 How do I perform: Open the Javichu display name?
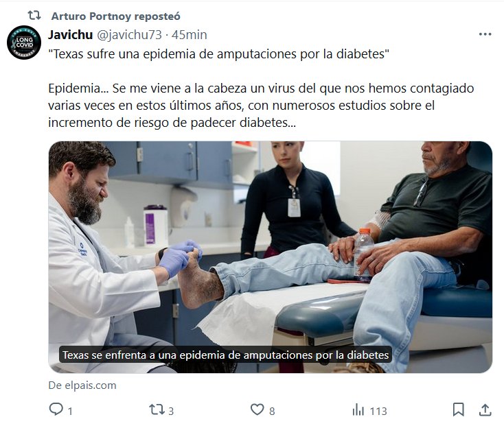tap(71, 35)
